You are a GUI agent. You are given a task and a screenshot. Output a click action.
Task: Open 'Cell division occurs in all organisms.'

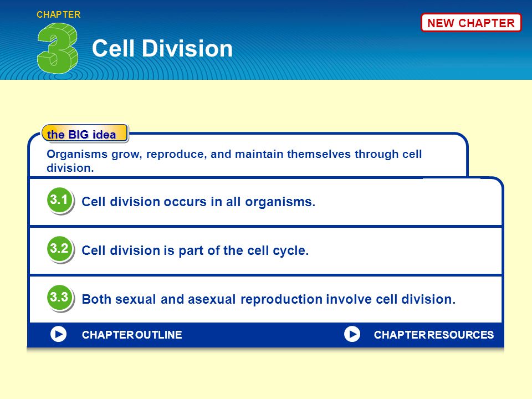(x=198, y=202)
